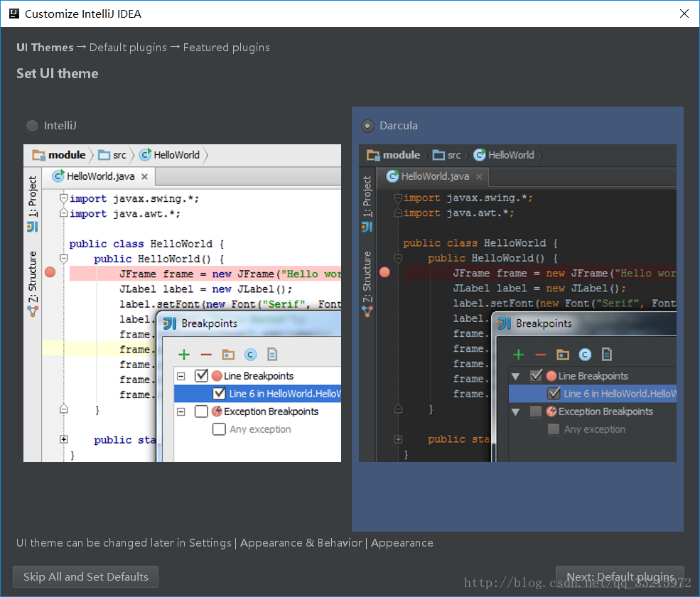Toggle Exception Breakpoints checkbox in IntelliJ preview
The height and width of the screenshot is (597, 700).
[x=201, y=412]
